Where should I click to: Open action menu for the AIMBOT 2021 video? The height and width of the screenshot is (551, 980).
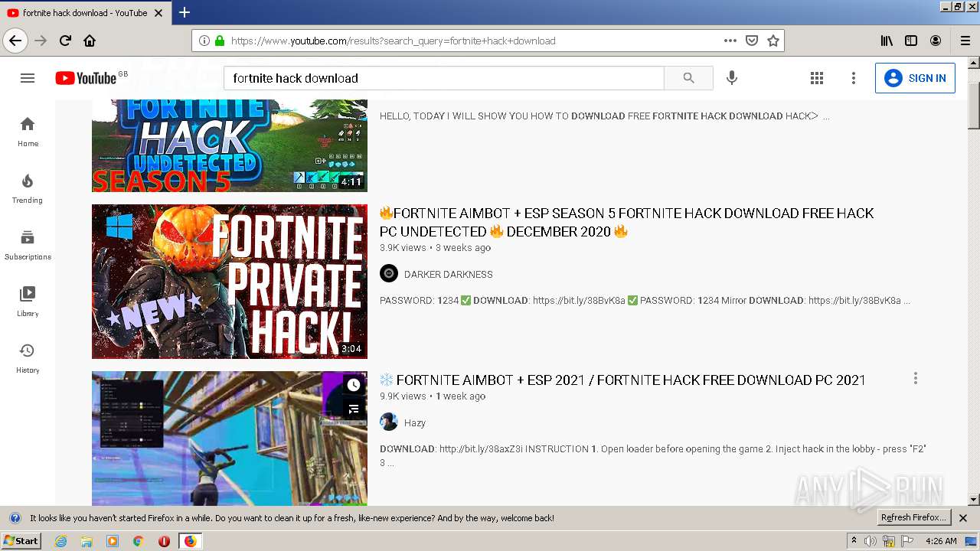point(915,378)
